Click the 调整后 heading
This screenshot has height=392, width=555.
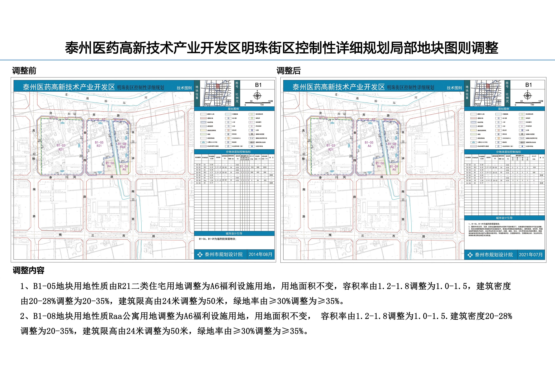point(289,71)
